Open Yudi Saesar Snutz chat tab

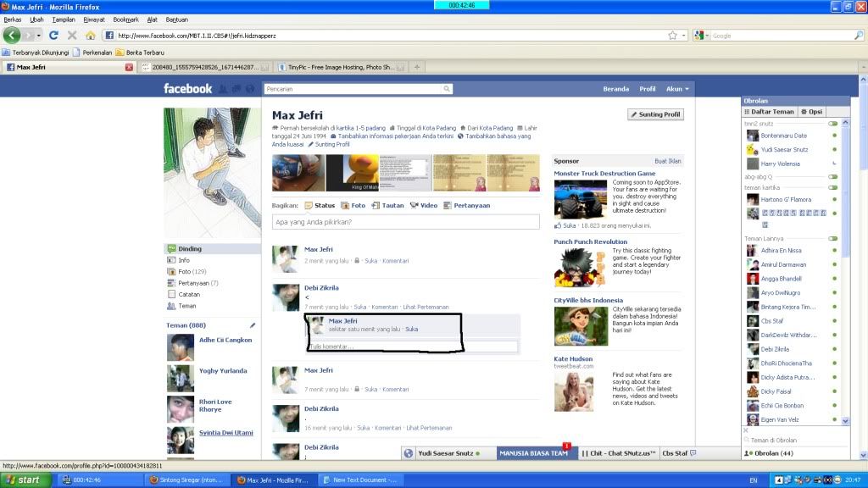click(448, 453)
